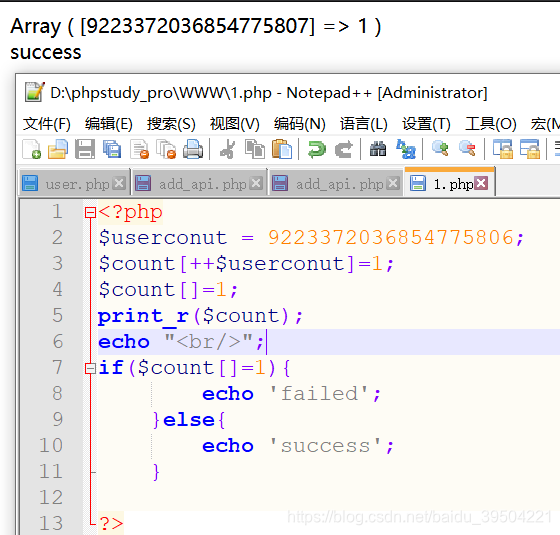Click the Replace toolbar icon
This screenshot has width=560, height=535.
406,149
